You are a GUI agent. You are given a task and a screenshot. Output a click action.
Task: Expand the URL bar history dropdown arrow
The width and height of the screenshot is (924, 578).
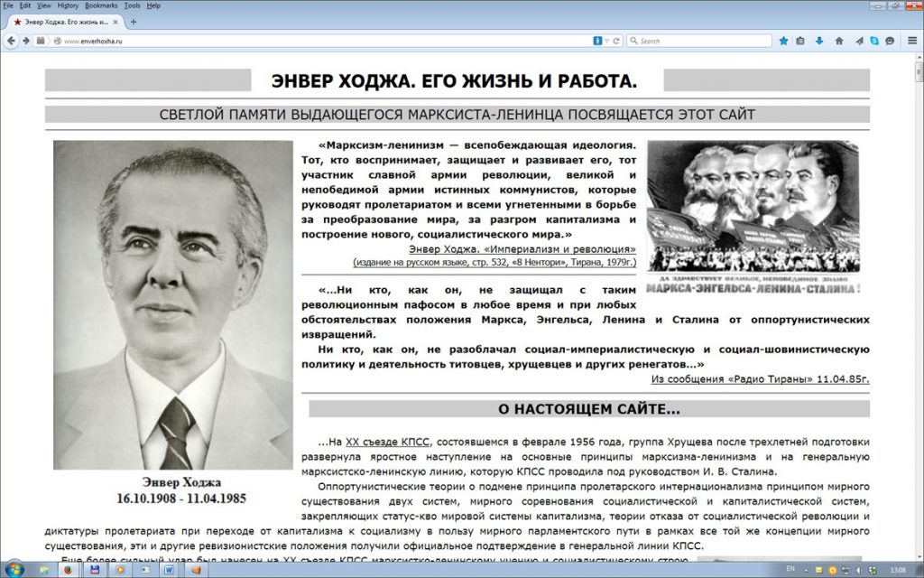coord(607,41)
